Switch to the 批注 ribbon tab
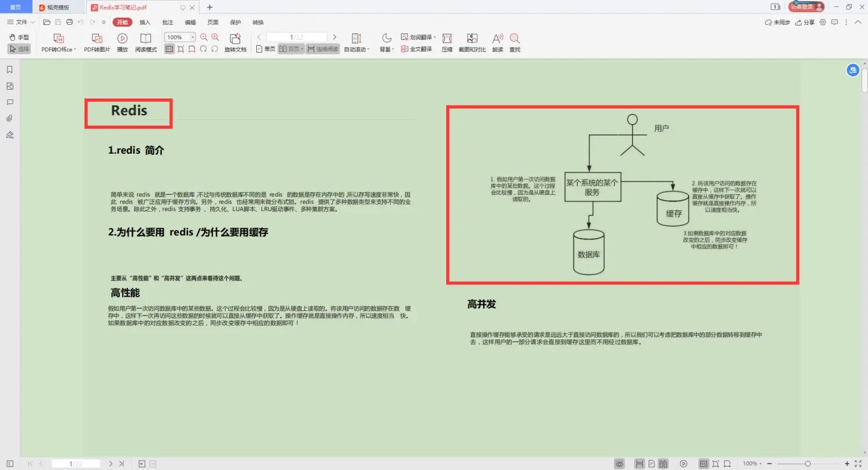This screenshot has height=470, width=868. click(x=167, y=22)
